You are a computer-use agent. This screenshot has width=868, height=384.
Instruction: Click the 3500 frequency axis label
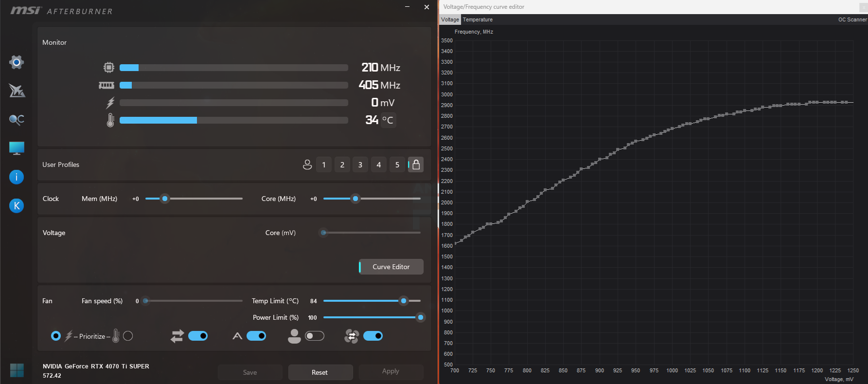click(447, 40)
